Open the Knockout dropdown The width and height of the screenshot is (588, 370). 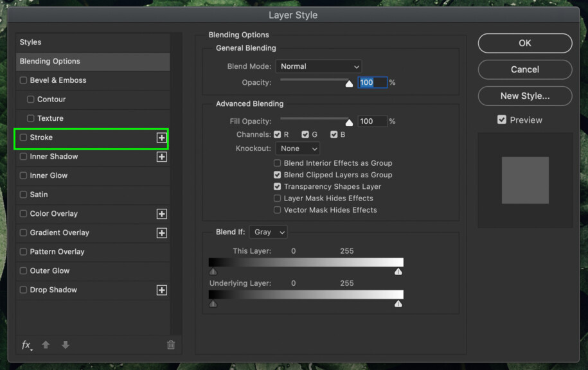click(298, 148)
